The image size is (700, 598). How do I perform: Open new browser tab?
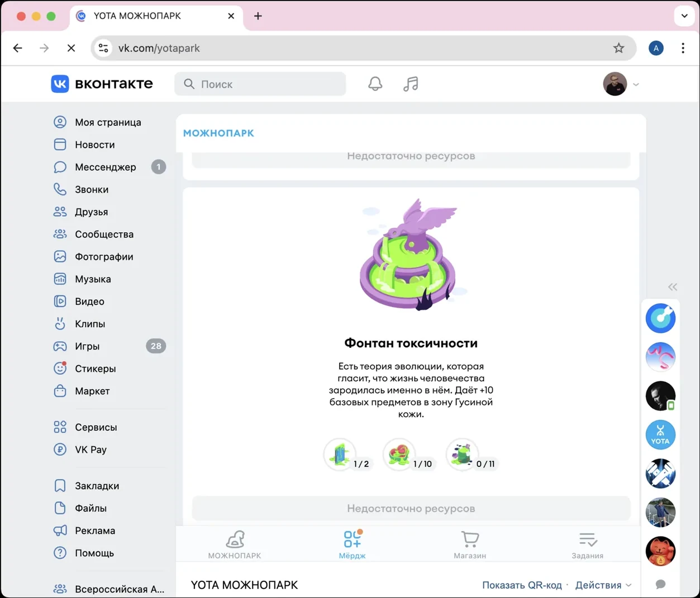click(258, 16)
